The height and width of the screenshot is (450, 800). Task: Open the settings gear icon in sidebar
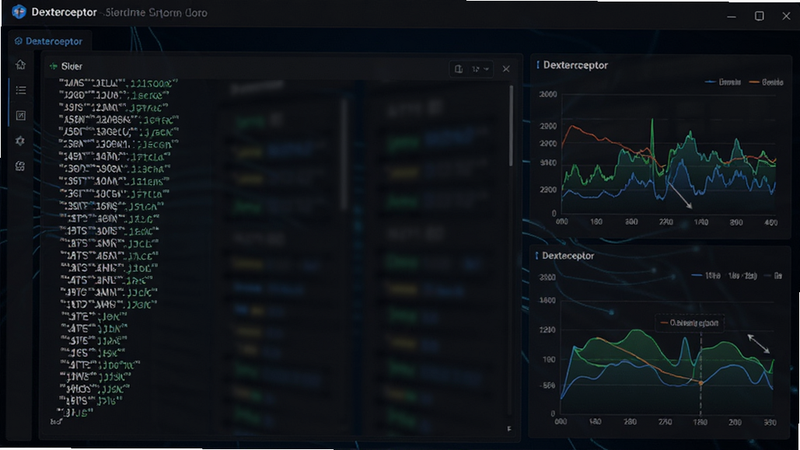point(20,141)
